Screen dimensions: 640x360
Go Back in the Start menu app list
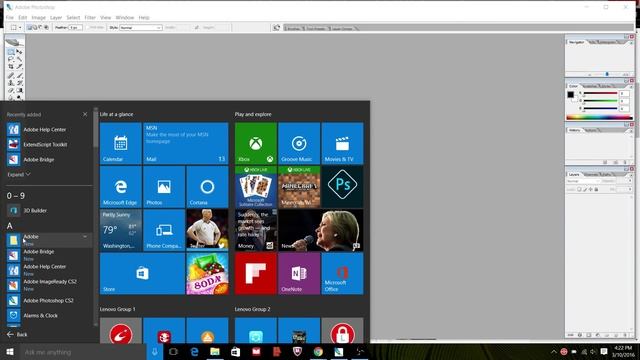pyautogui.click(x=17, y=334)
